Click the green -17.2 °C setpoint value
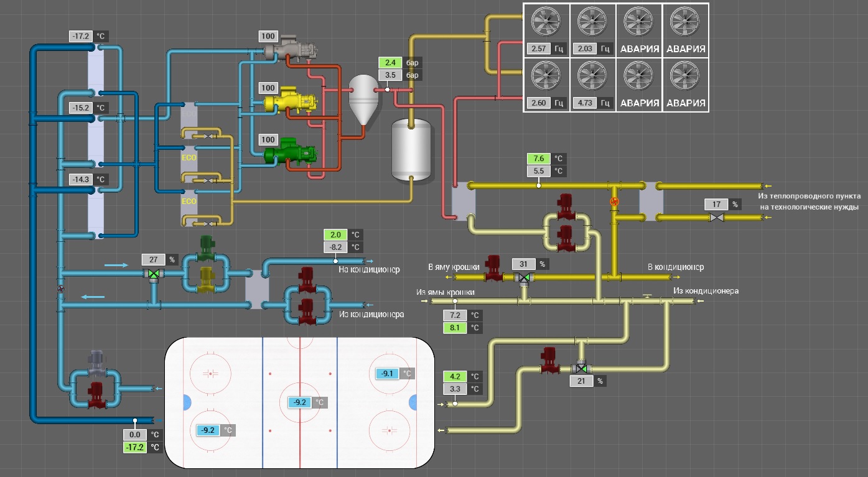Image resolution: width=868 pixels, height=477 pixels. tap(135, 447)
